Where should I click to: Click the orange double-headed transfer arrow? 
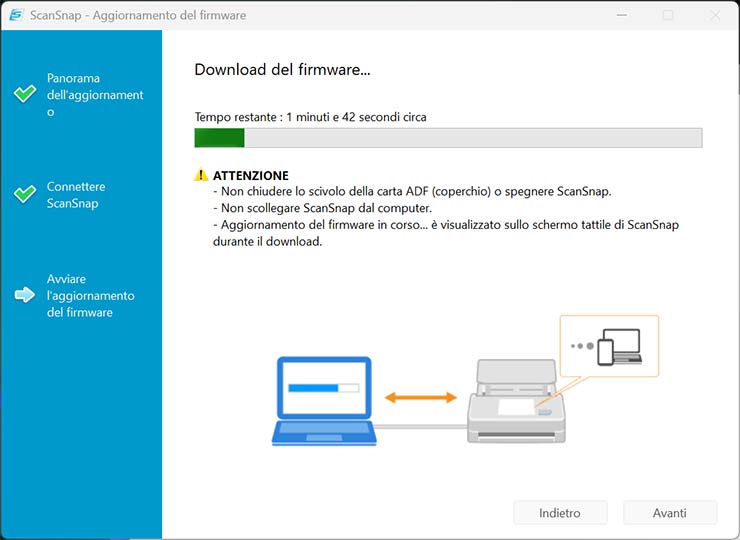[x=420, y=397]
